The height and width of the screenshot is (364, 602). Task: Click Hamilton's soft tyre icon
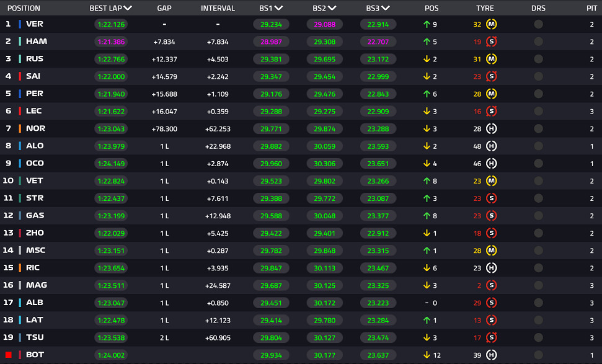(x=492, y=42)
